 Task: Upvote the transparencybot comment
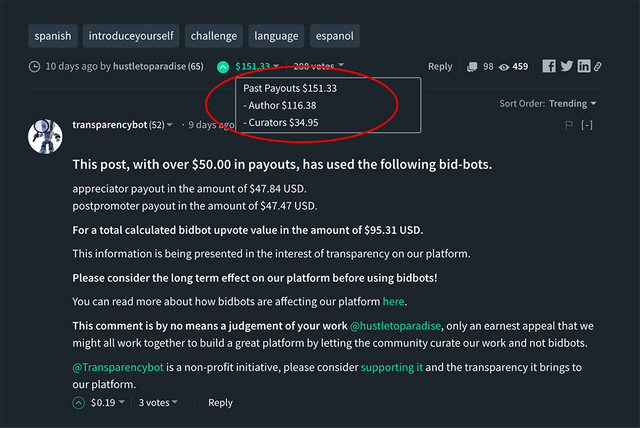(78, 403)
